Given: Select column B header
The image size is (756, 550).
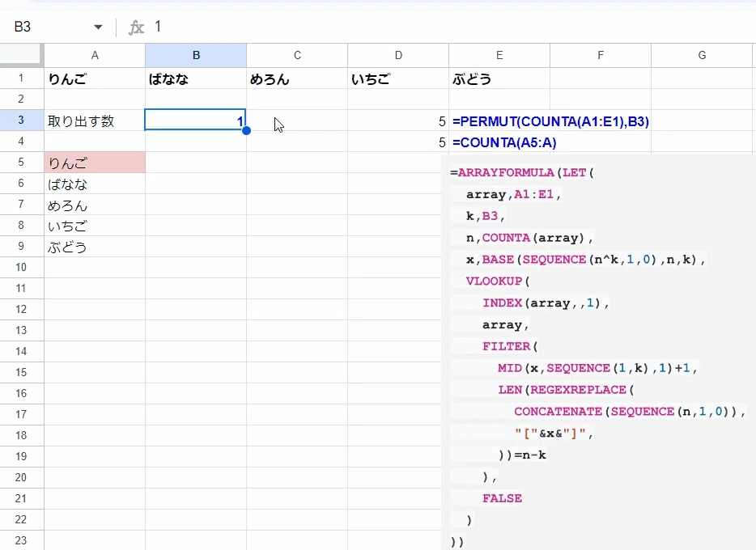Looking at the screenshot, I should click(x=196, y=55).
